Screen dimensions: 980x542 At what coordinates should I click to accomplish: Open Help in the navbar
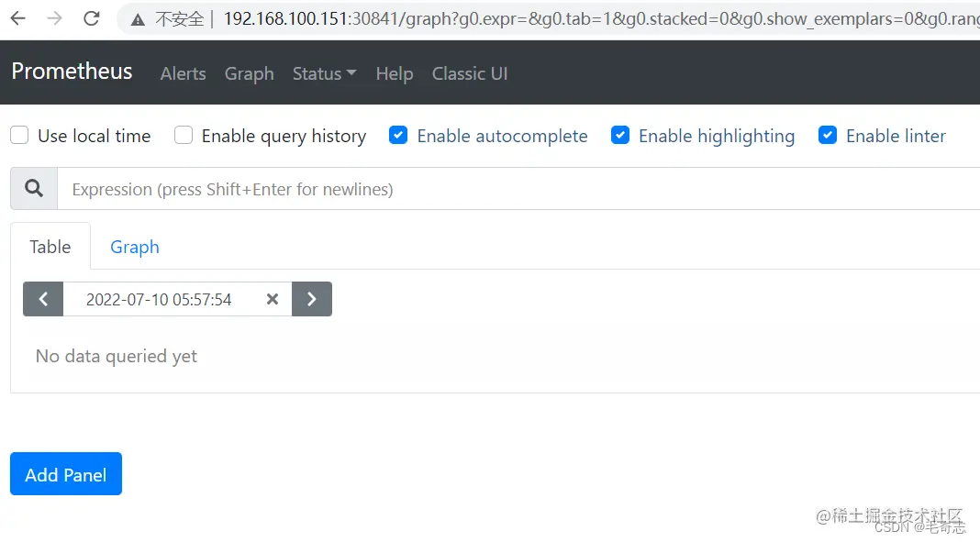click(395, 73)
